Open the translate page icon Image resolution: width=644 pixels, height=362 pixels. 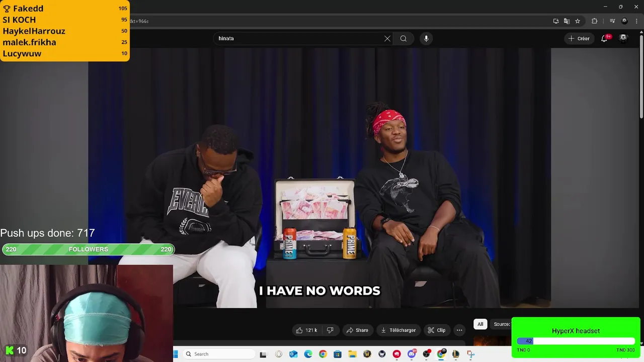pos(567,21)
